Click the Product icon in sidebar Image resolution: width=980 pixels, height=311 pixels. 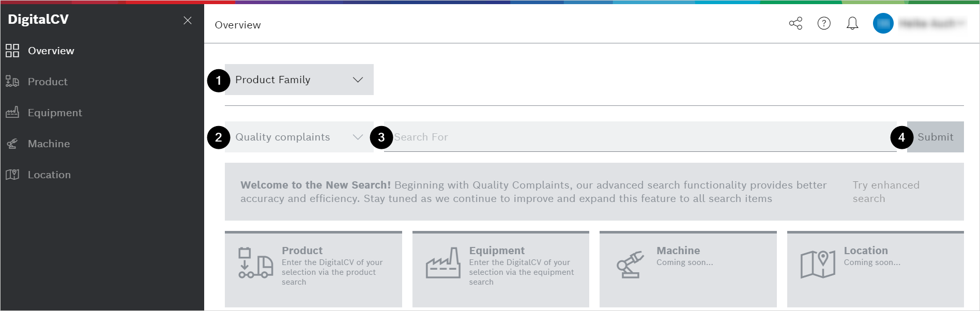(x=12, y=82)
